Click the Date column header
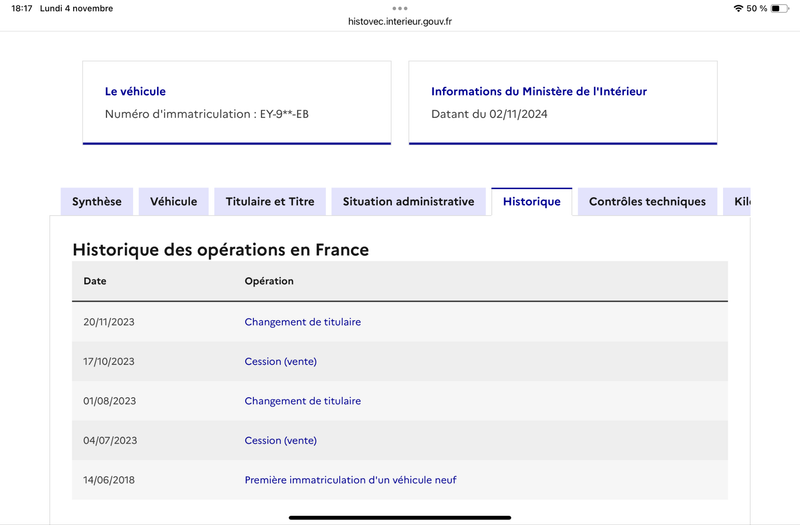The image size is (800, 525). [x=95, y=281]
